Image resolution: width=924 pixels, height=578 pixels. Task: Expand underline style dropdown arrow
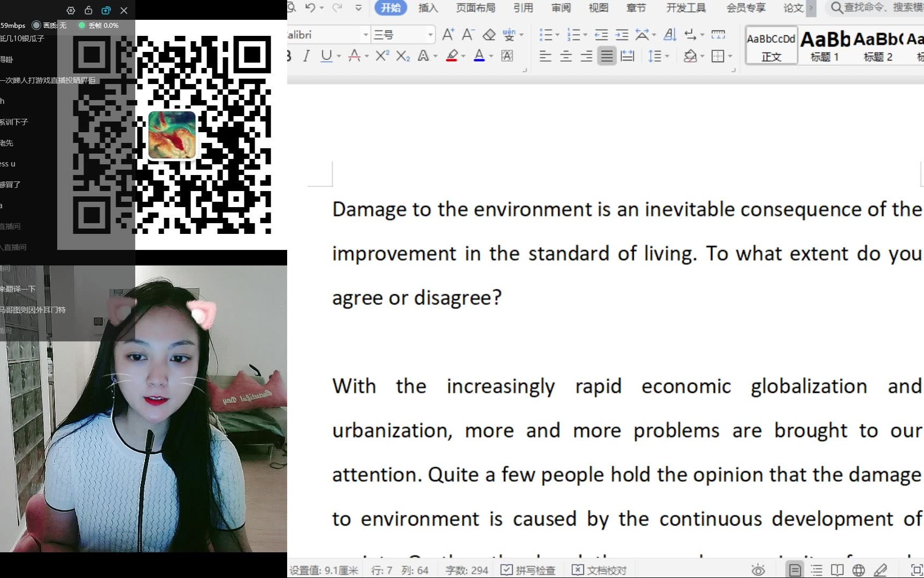click(339, 56)
